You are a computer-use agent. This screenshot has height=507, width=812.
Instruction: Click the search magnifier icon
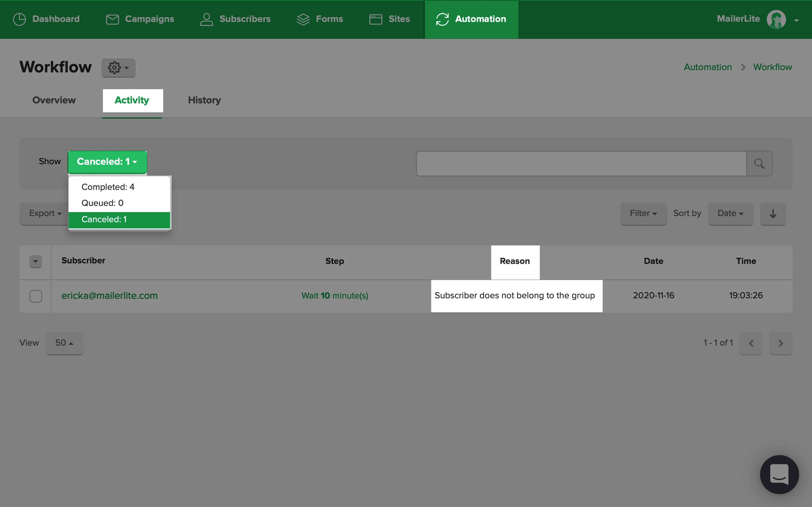(x=759, y=164)
